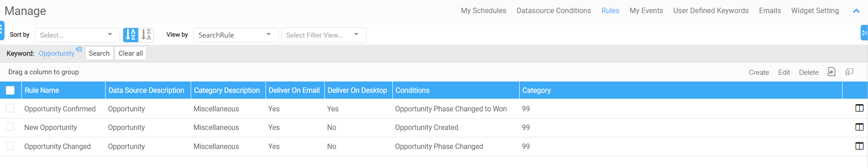Screen dimensions: 868x168
Task: Sort by the Rule Name column header
Action: pyautogui.click(x=42, y=90)
